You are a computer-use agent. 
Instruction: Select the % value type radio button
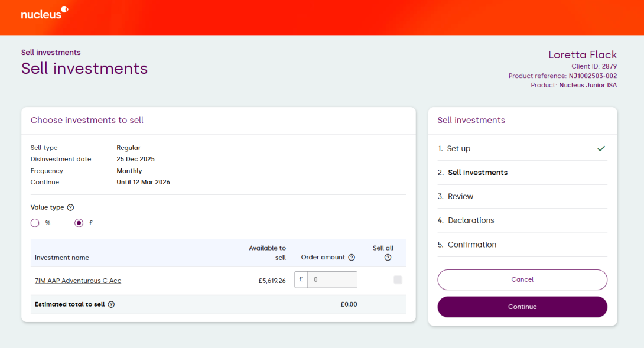[35, 223]
